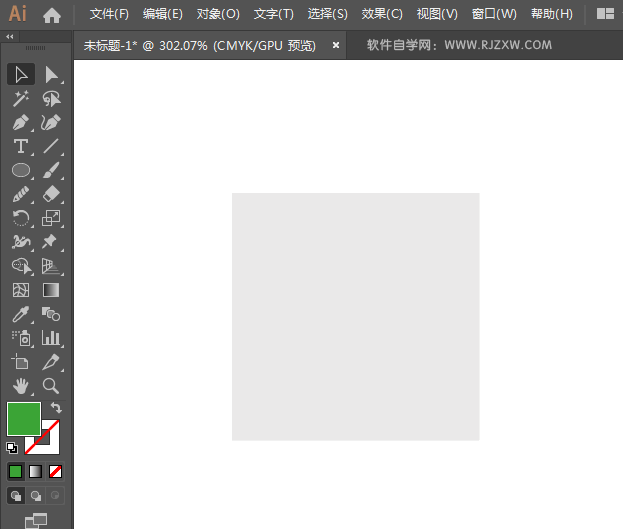Screen dimensions: 623x529
Task: Click the Home button
Action: pos(52,14)
